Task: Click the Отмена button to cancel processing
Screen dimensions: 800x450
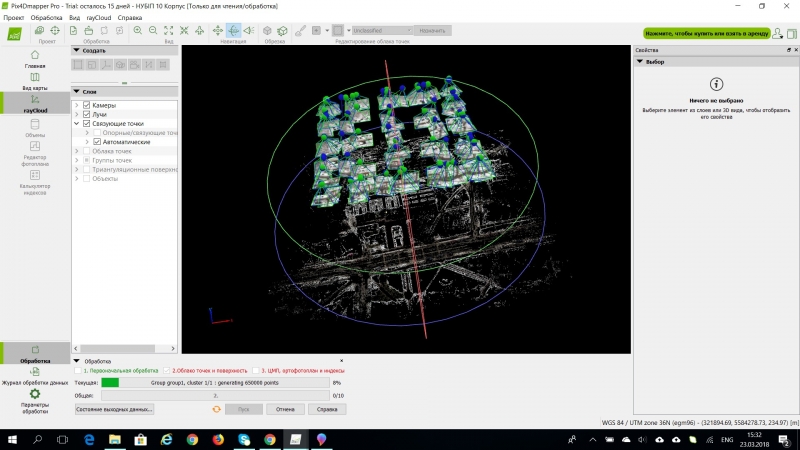Action: 285,409
